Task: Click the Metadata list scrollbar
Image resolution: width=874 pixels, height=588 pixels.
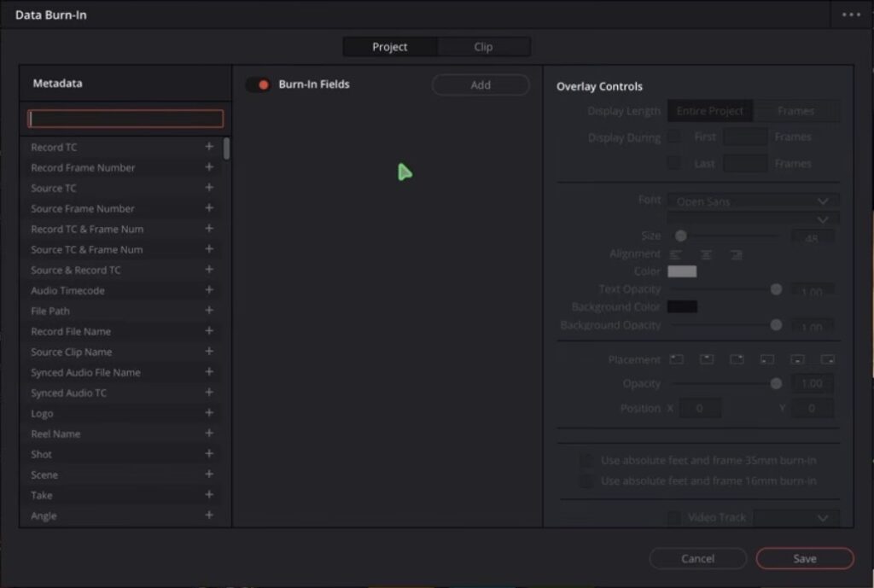Action: (226, 148)
